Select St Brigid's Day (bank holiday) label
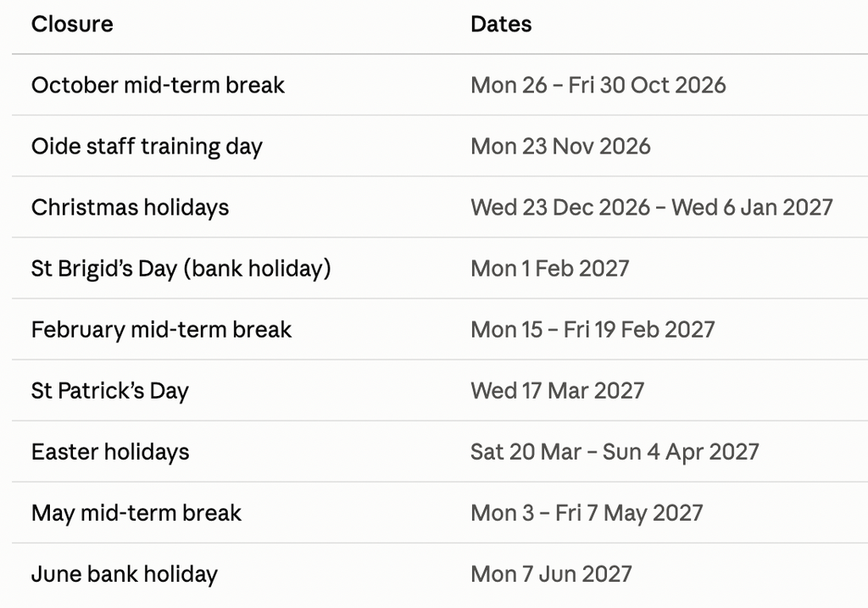868x608 pixels. (181, 269)
